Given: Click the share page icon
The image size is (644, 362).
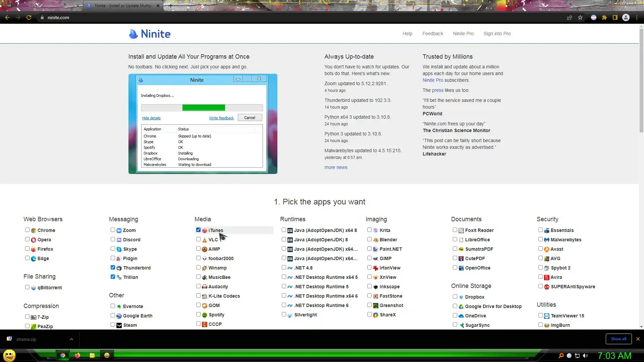Looking at the screenshot, I should [x=569, y=18].
